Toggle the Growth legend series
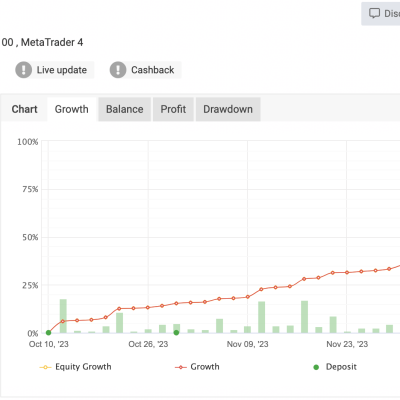The height and width of the screenshot is (400, 400). click(197, 367)
